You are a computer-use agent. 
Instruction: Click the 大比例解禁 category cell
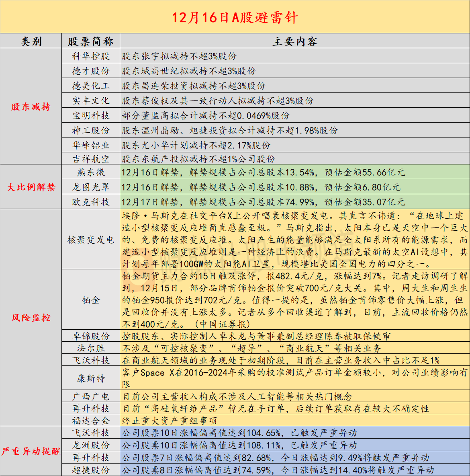(31, 187)
